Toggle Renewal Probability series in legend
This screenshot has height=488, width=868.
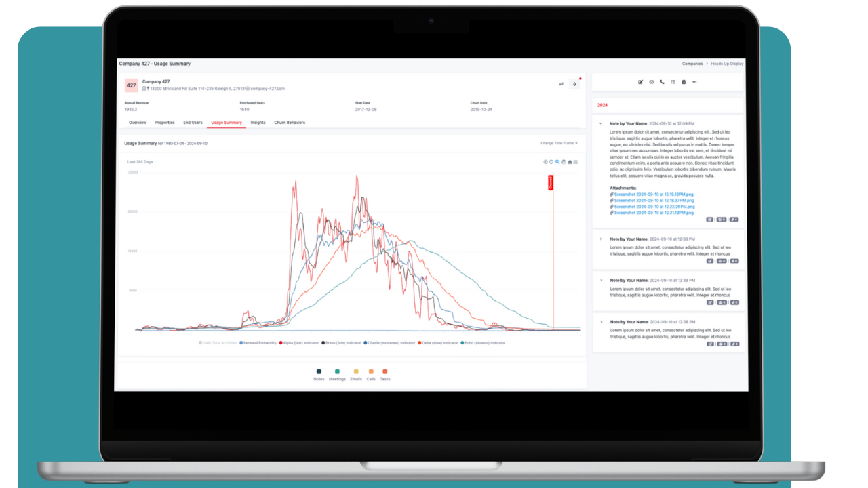point(258,343)
